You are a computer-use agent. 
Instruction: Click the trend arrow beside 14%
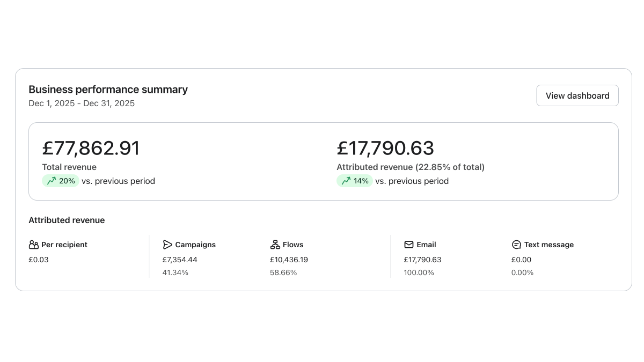346,181
